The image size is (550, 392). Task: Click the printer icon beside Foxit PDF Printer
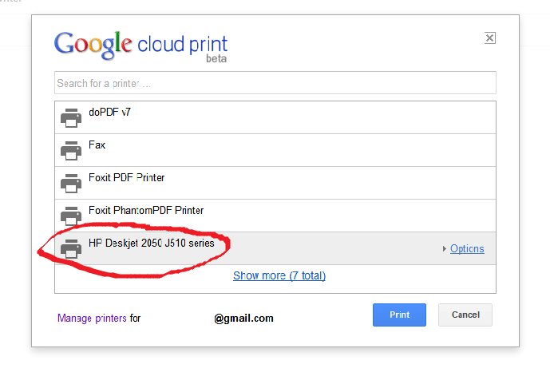(x=71, y=183)
